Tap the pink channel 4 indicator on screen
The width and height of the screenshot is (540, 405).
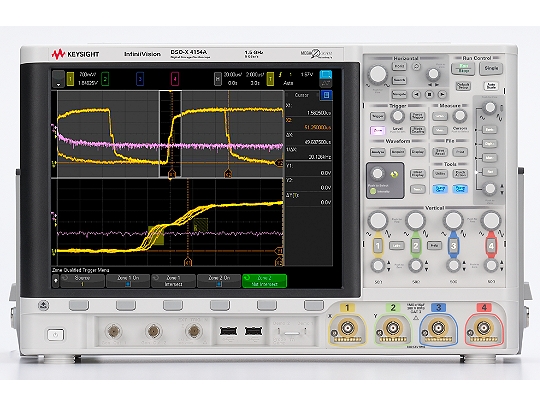[175, 79]
